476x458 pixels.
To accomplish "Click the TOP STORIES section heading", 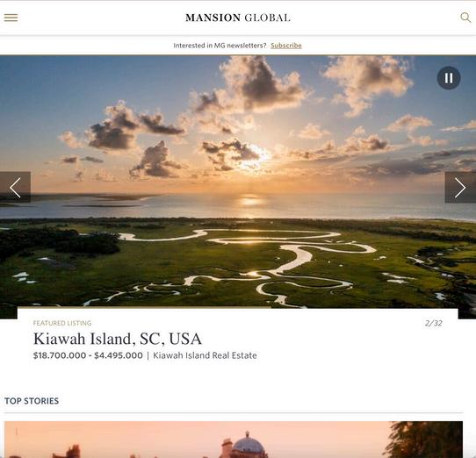I will pyautogui.click(x=32, y=401).
